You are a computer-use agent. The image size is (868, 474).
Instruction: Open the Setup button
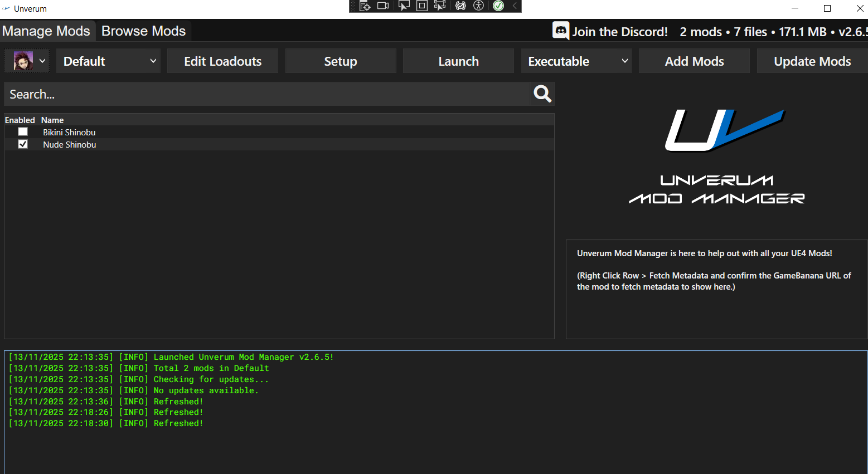point(341,61)
